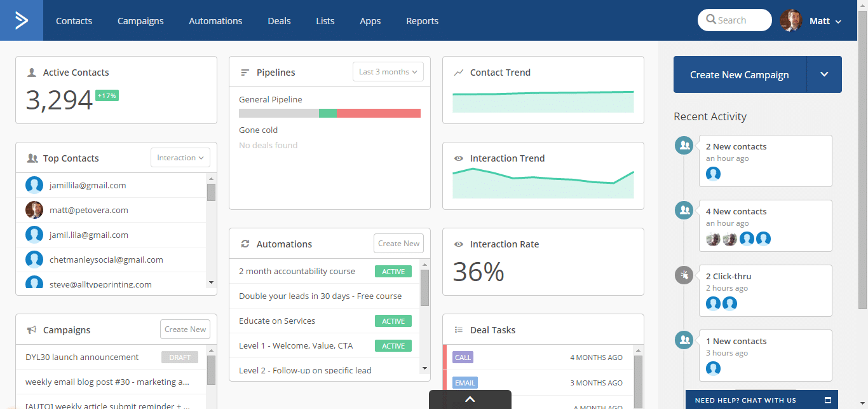Expand the bottom panel chevron tab
Image resolution: width=868 pixels, height=409 pixels.
tap(470, 399)
